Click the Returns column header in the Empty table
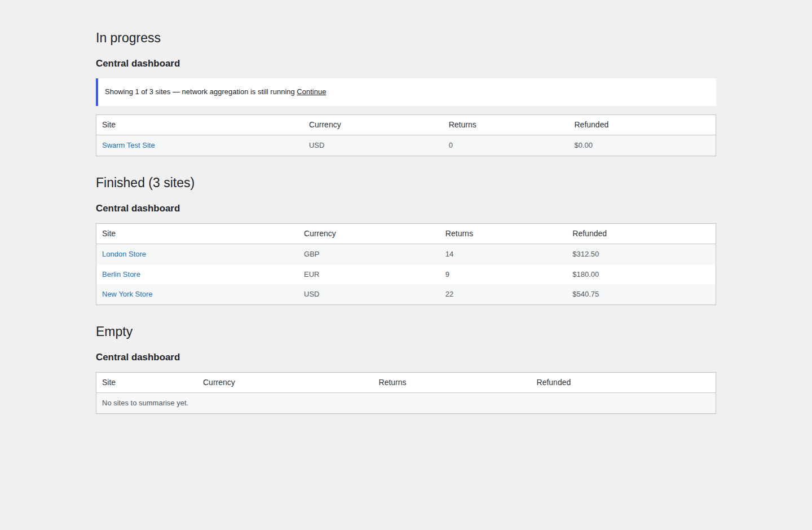Screen dimensions: 812x530 click(x=392, y=382)
